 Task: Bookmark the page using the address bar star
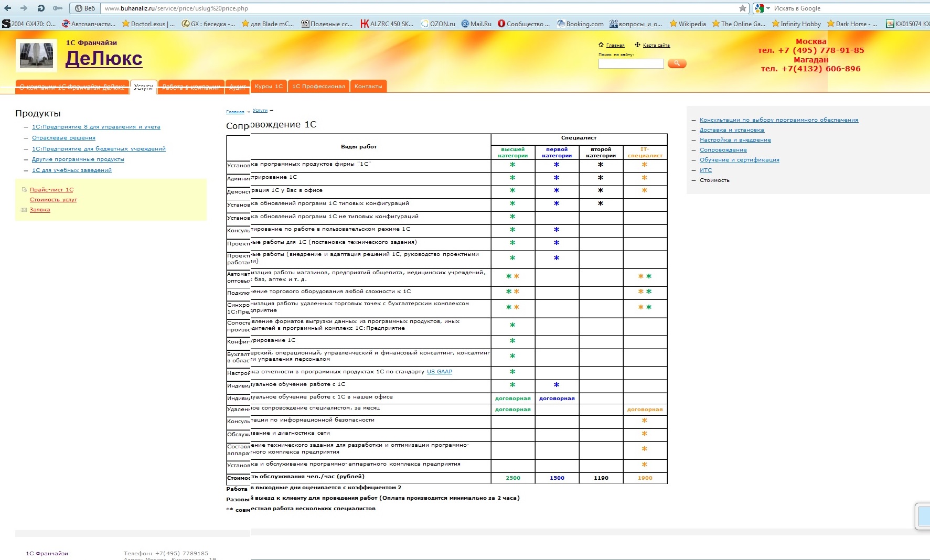pyautogui.click(x=742, y=8)
